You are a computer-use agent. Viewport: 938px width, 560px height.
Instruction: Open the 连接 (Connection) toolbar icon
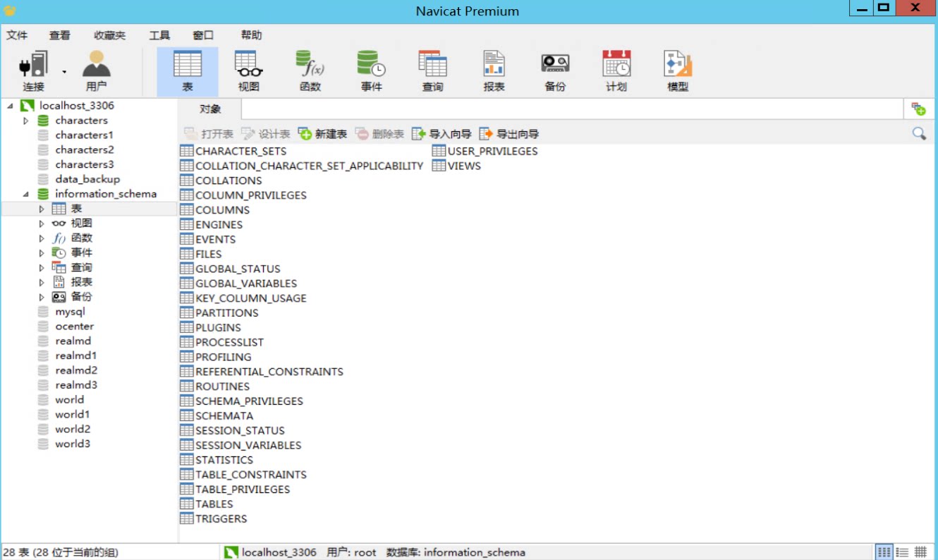pyautogui.click(x=33, y=71)
